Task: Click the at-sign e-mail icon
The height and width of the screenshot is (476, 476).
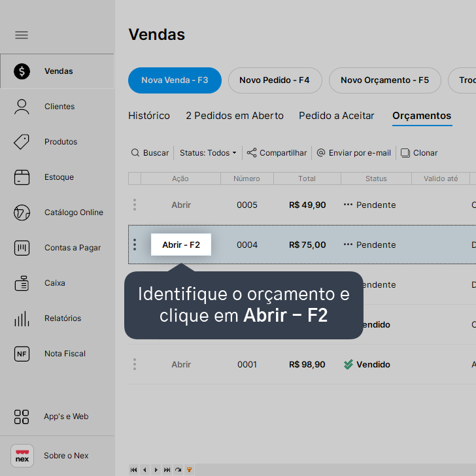Action: [x=321, y=152]
